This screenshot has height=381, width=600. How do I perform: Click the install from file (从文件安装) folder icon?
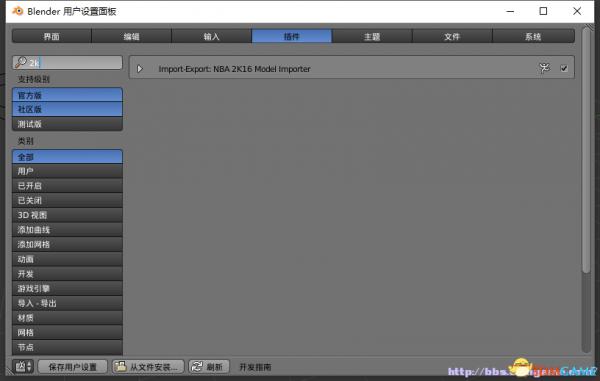click(x=121, y=366)
